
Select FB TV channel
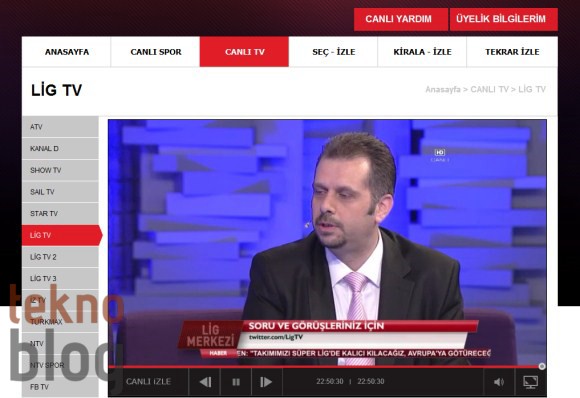pyautogui.click(x=60, y=387)
